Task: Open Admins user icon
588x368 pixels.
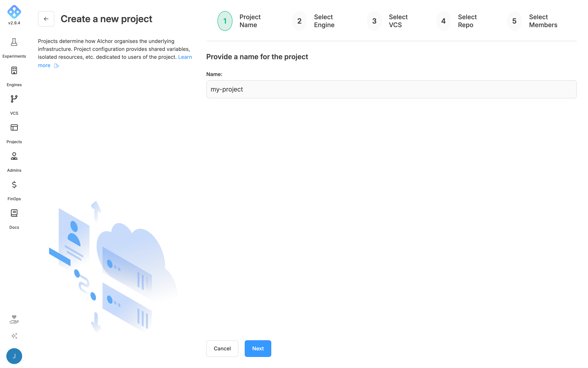Action: (x=14, y=156)
